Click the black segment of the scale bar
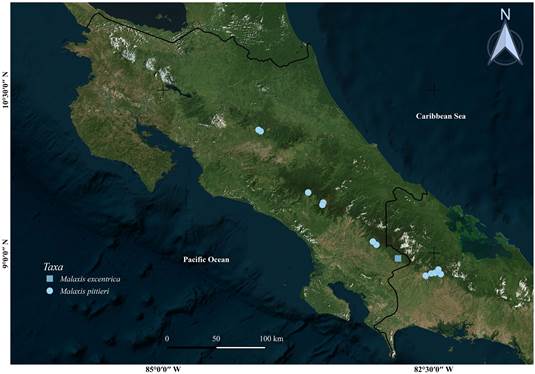Screen dimensions: 535x374 [x=192, y=347]
